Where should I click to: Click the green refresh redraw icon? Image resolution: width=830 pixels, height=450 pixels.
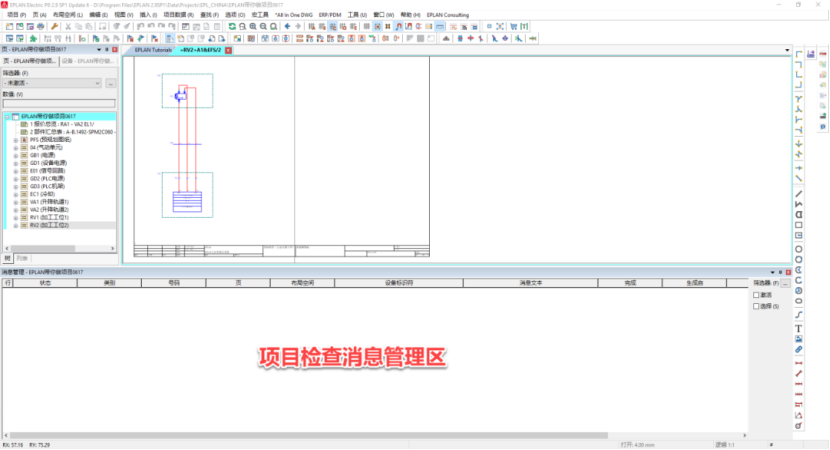(232, 26)
